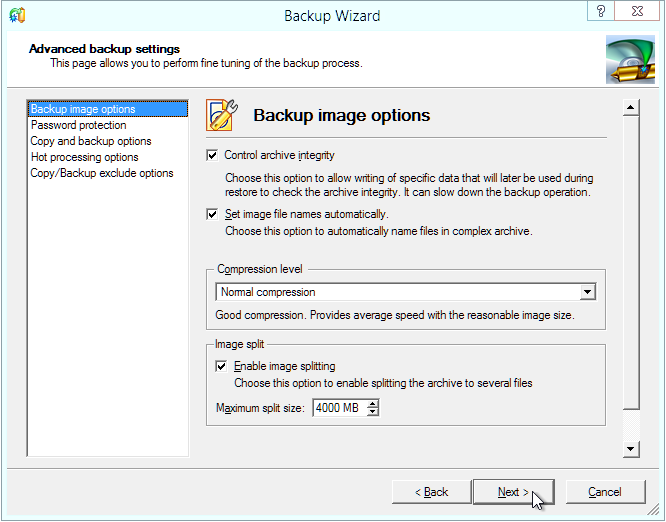
Task: Decrease the maximum split size with down arrow
Action: pyautogui.click(x=373, y=412)
